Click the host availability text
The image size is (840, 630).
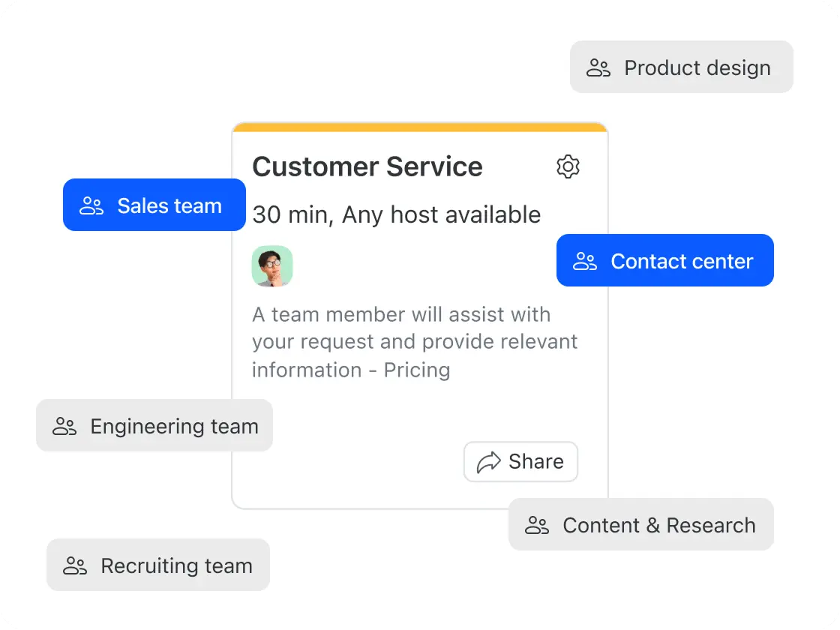[x=397, y=215]
